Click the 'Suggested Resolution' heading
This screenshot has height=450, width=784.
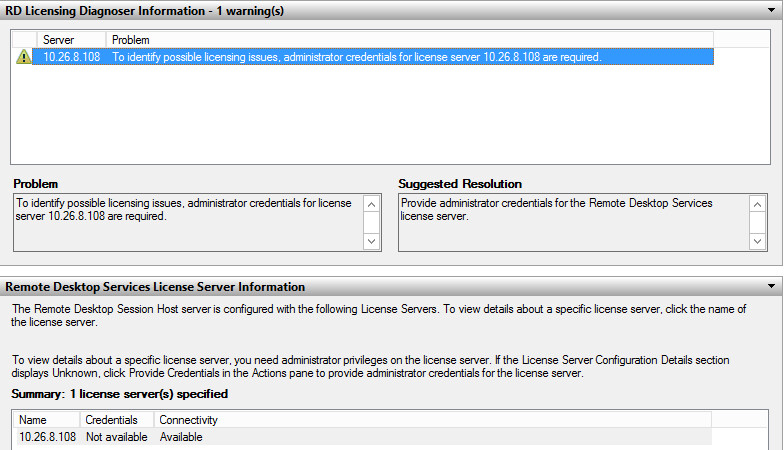[460, 184]
